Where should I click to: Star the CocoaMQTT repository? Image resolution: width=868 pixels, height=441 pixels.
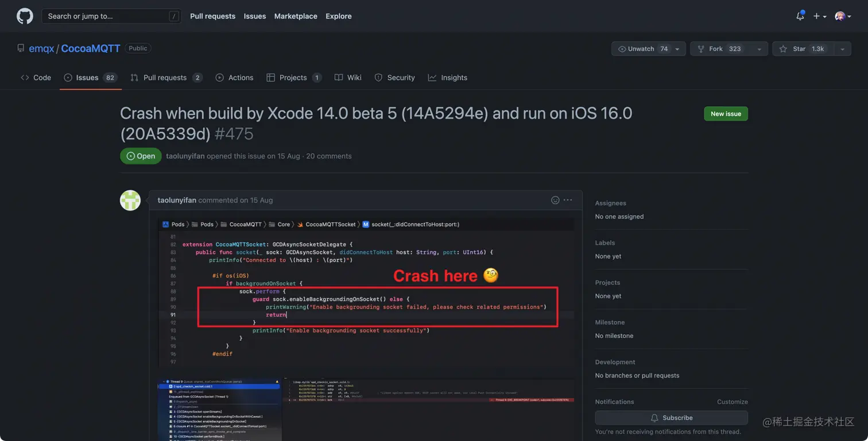click(x=803, y=49)
